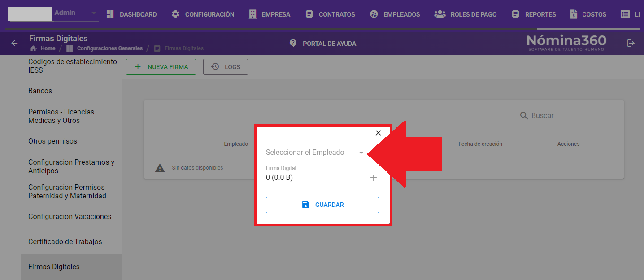Click the Home breadcrumb link
Viewport: 644px width, 280px height.
43,48
